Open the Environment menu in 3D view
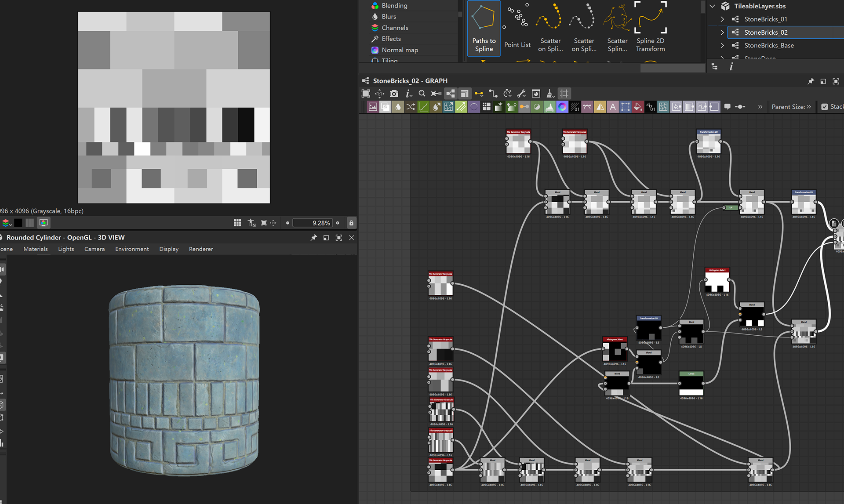 [x=132, y=249]
